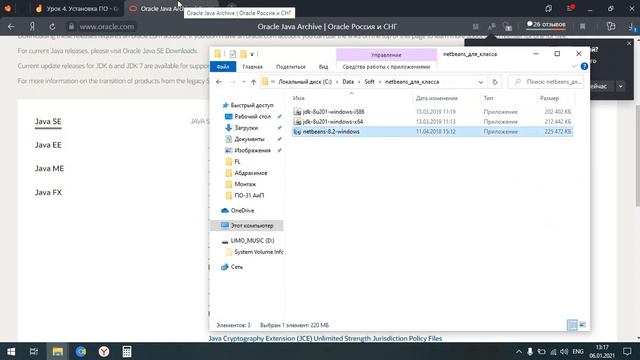
Task: Open Быстрый доступ in the navigation pane
Action: (x=251, y=105)
